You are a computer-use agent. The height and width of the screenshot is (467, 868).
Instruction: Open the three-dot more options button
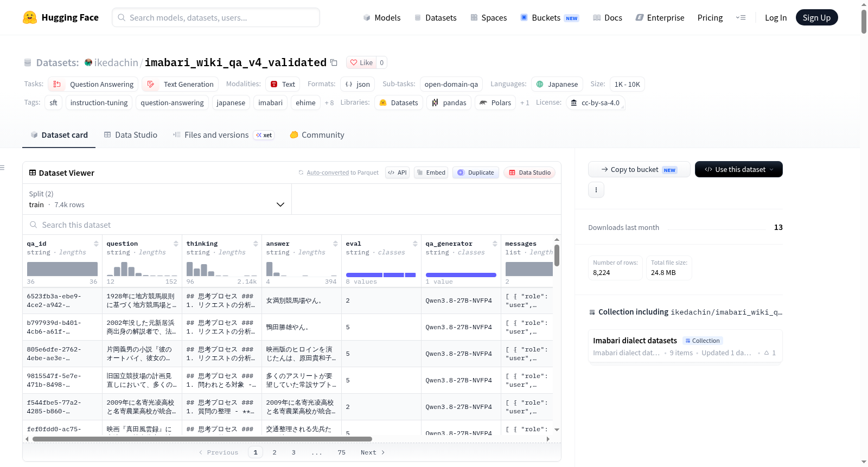pos(596,190)
